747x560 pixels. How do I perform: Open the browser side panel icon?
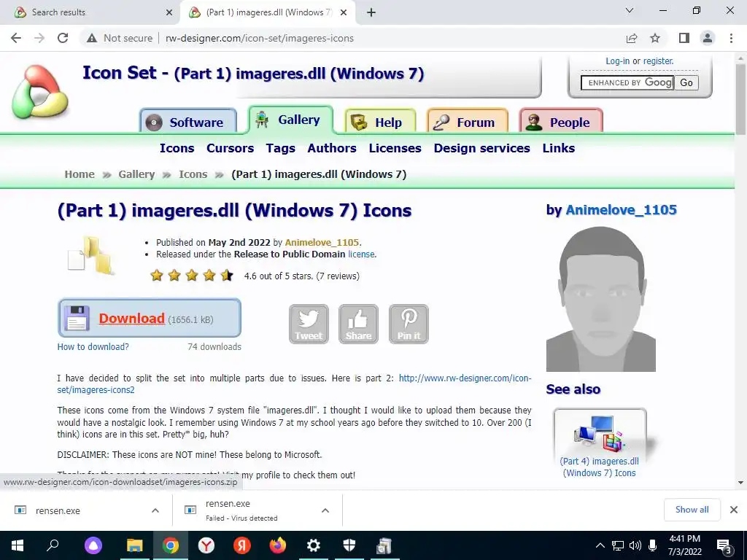684,38
